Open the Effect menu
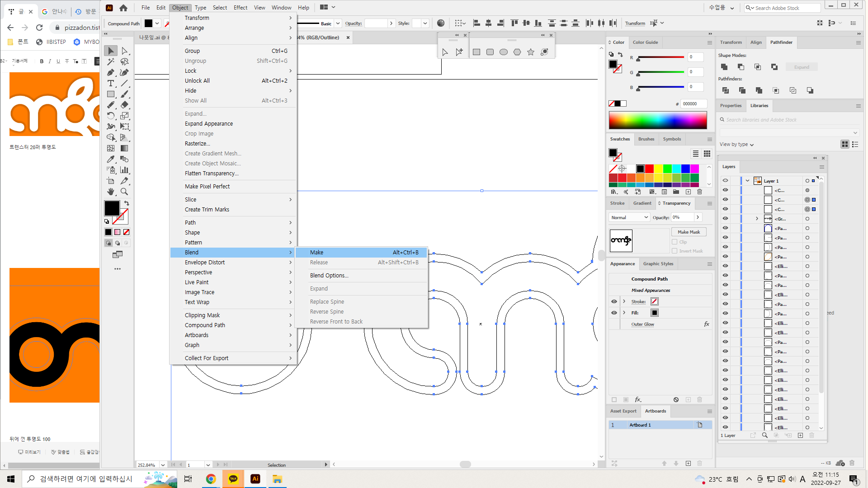The image size is (868, 488). (241, 8)
